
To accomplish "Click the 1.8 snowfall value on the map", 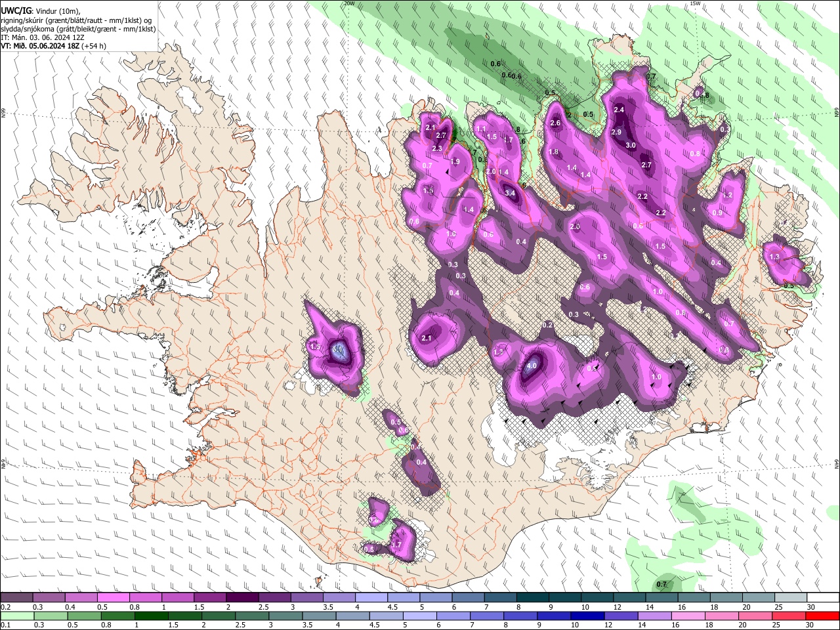I will tap(553, 152).
